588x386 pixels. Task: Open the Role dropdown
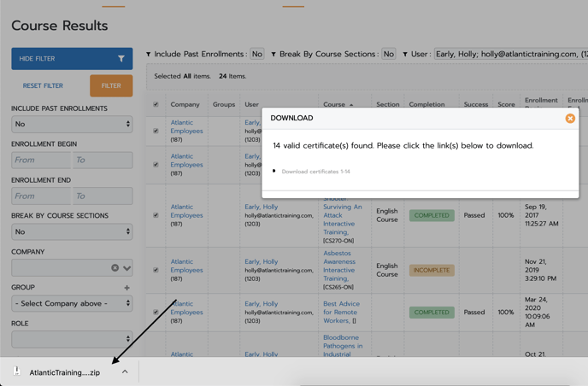pyautogui.click(x=72, y=339)
